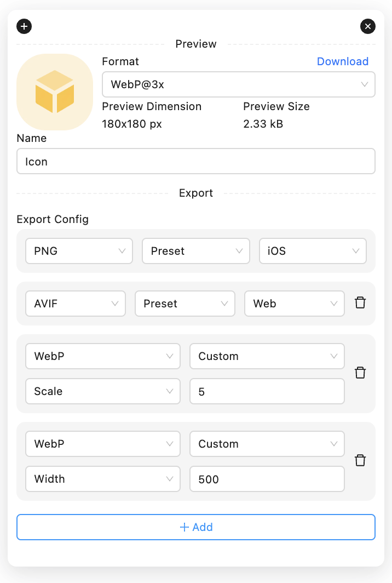Click the Export Config label
Viewport: 392px width, 583px height.
click(x=53, y=219)
